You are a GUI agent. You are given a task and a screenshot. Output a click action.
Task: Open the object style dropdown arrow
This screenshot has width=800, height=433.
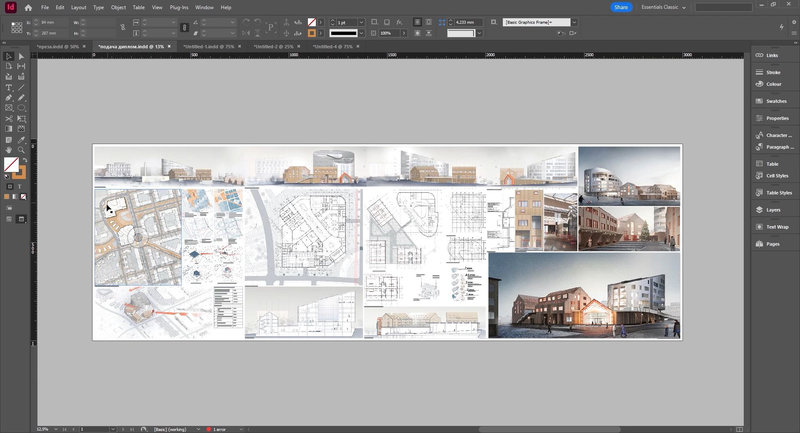tap(574, 22)
